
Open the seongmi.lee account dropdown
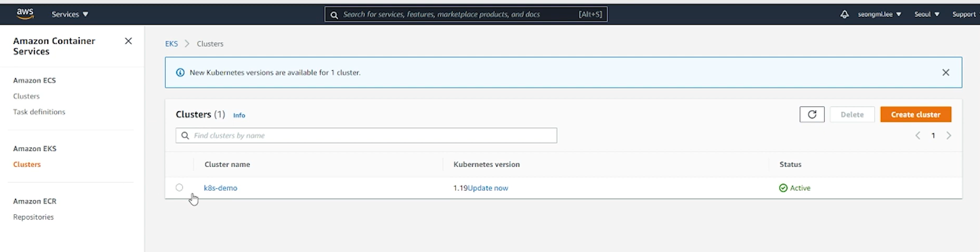click(x=879, y=14)
